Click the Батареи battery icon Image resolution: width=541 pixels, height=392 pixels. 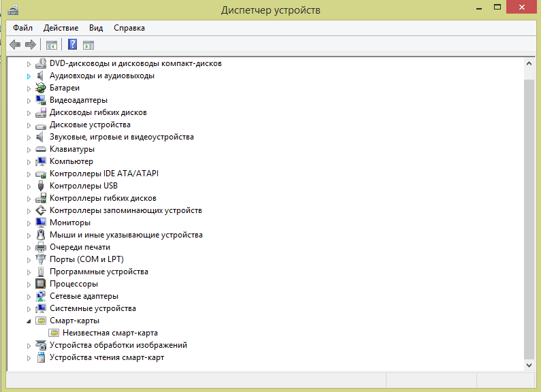[41, 88]
